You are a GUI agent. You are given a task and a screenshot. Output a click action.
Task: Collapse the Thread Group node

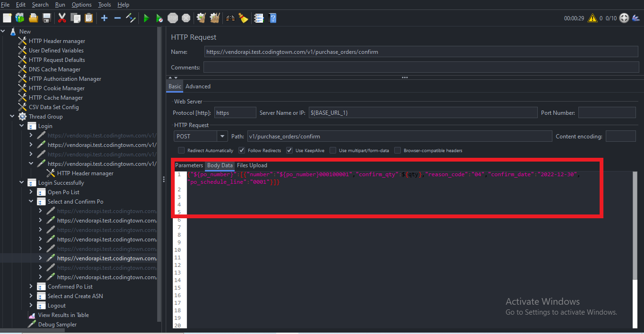[x=12, y=117]
